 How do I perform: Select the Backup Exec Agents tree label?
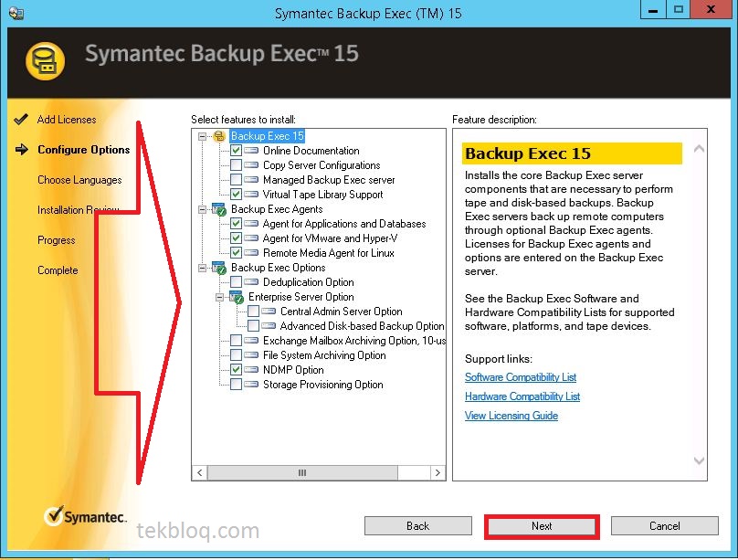tap(277, 209)
